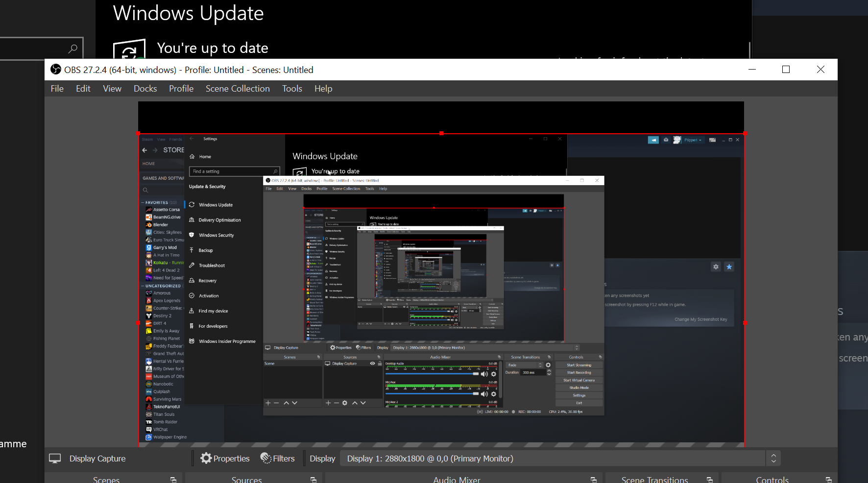Viewport: 868px width, 483px height.
Task: Mute Mic/Aux speaker icon in previewed mixer
Action: 484,394
